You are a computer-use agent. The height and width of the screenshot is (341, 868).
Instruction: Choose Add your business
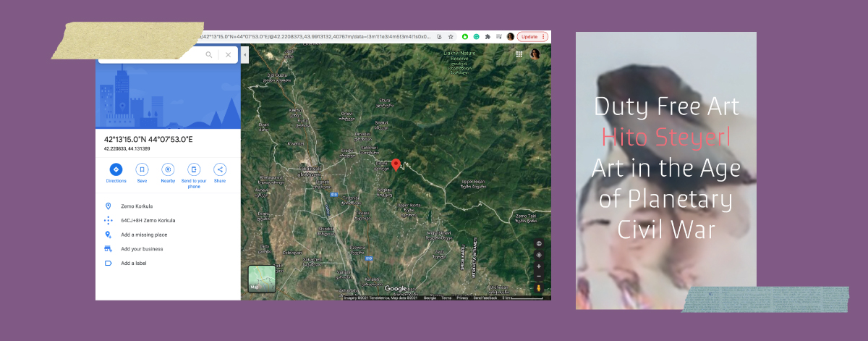coord(142,249)
